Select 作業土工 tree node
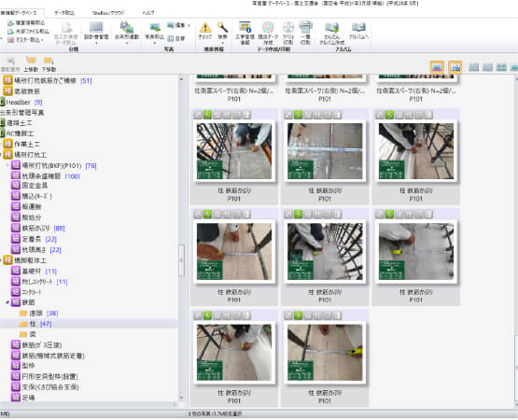Image resolution: width=518 pixels, height=420 pixels. pos(21,144)
